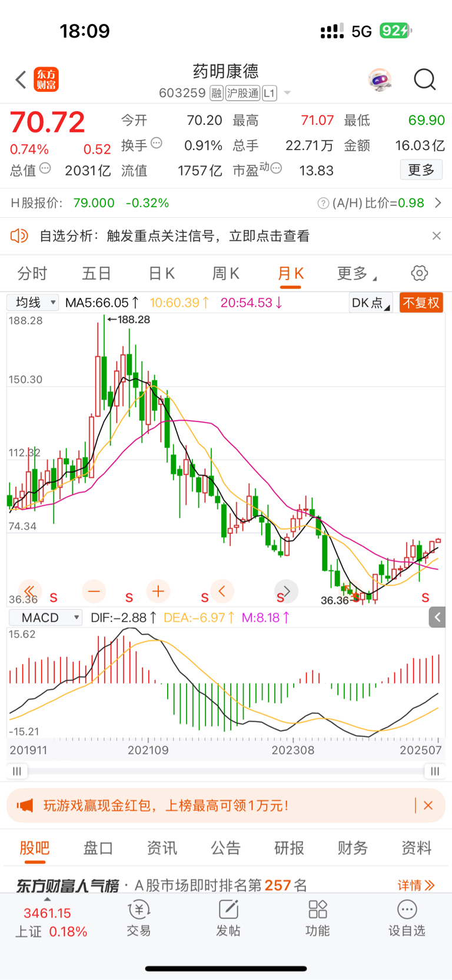This screenshot has width=452, height=980.
Task: Tap the plus zoom-in chart button
Action: pos(158,591)
